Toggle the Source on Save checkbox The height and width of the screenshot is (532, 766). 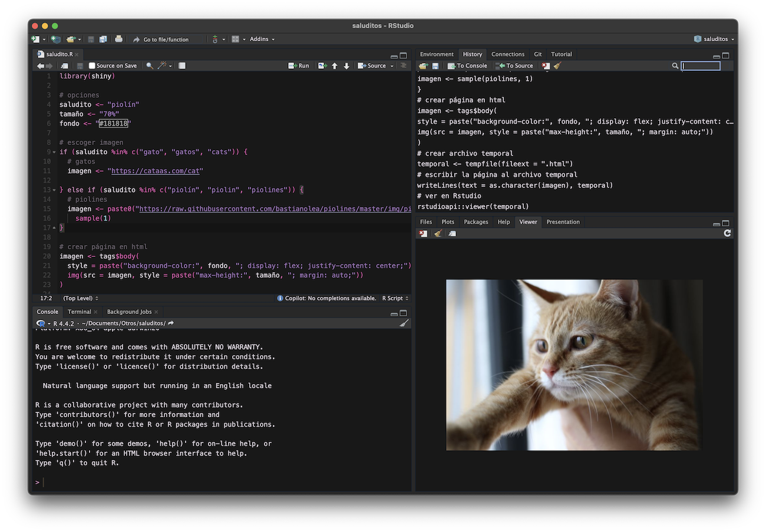click(x=92, y=66)
